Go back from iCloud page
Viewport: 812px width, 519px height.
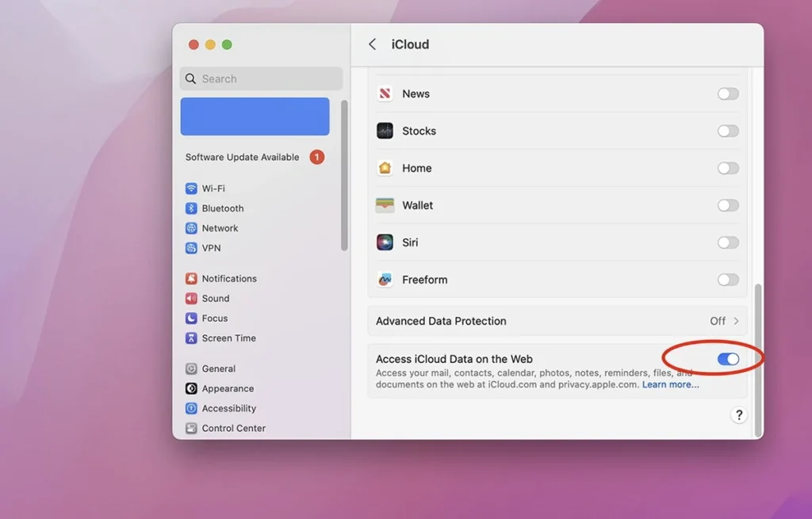(x=373, y=44)
